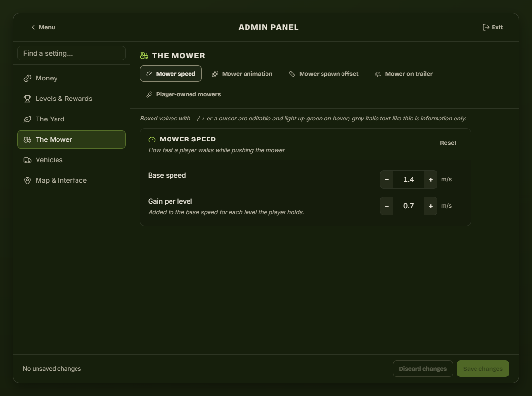Open the Vehicles settings section
532x396 pixels.
pos(71,160)
